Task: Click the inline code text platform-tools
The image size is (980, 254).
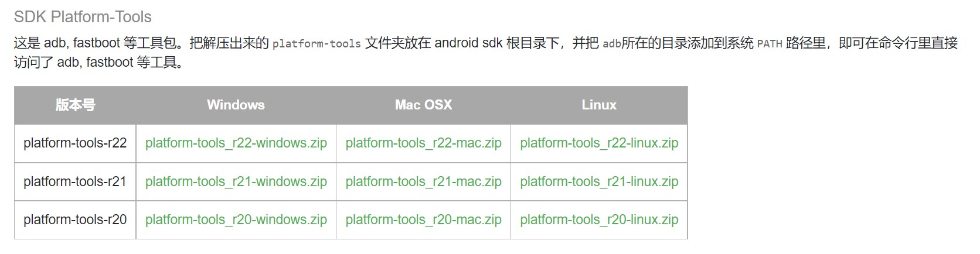Action: click(317, 44)
